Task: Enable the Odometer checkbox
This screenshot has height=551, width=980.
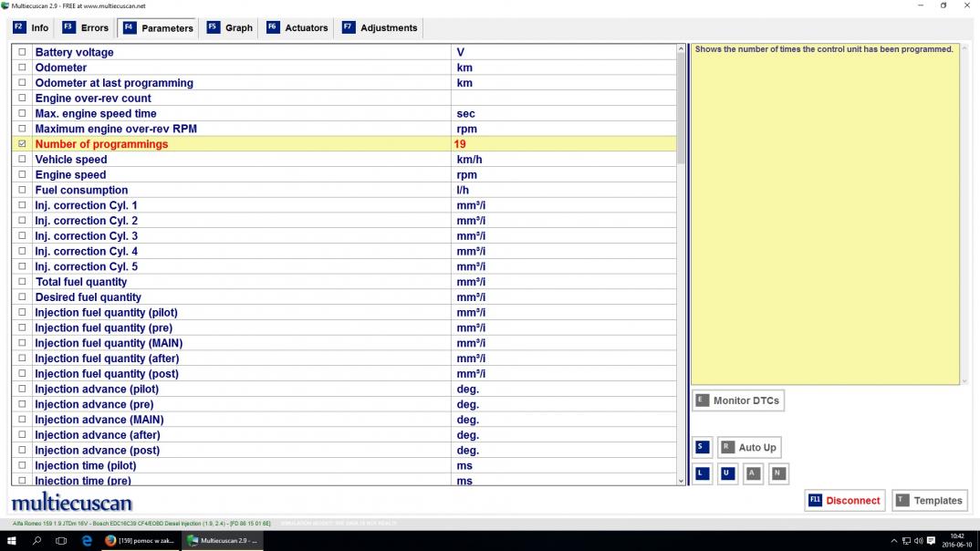Action: coord(23,68)
